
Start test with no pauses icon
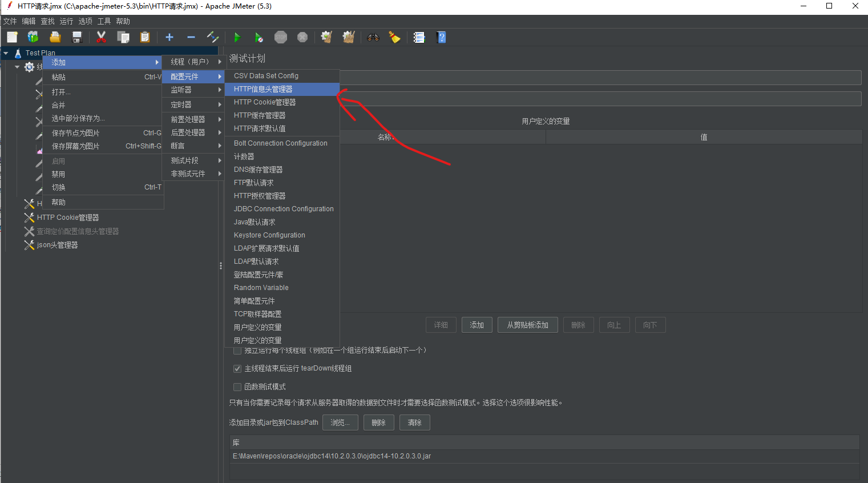coord(259,37)
